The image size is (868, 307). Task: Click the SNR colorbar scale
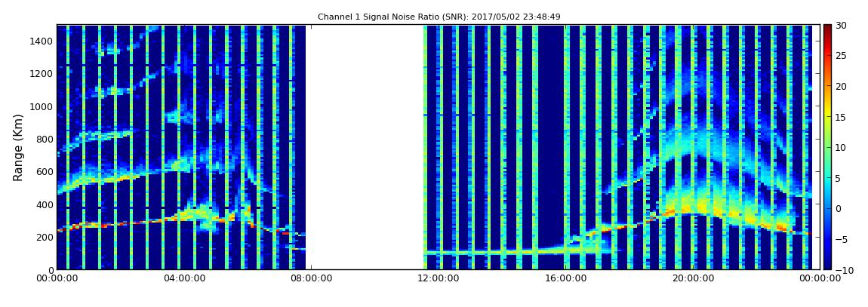[827, 147]
